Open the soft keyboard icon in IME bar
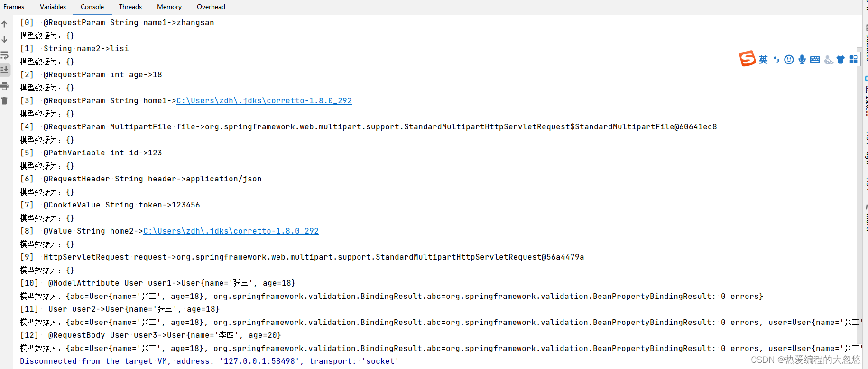This screenshot has width=868, height=369. [815, 60]
